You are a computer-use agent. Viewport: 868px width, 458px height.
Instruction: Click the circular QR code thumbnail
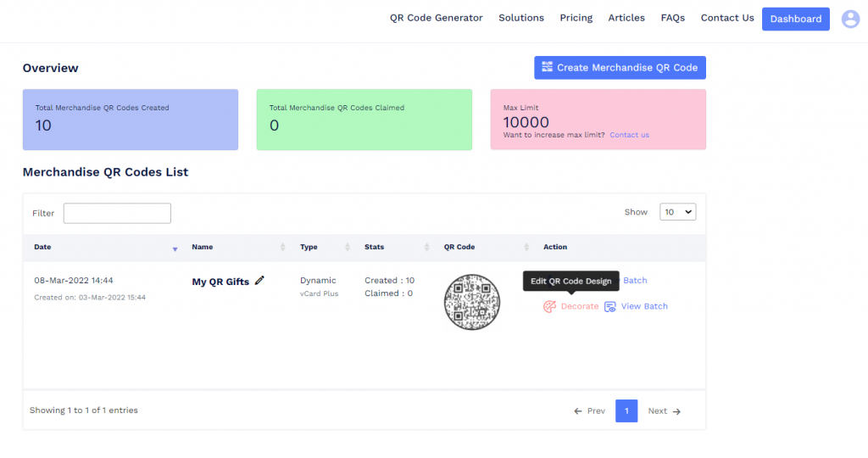click(x=472, y=302)
